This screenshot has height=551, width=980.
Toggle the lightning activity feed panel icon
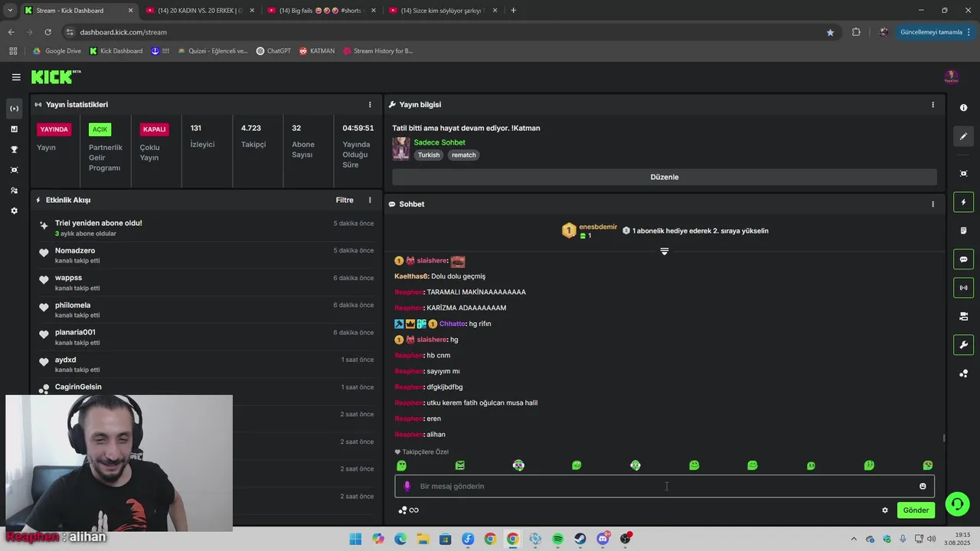(x=963, y=202)
